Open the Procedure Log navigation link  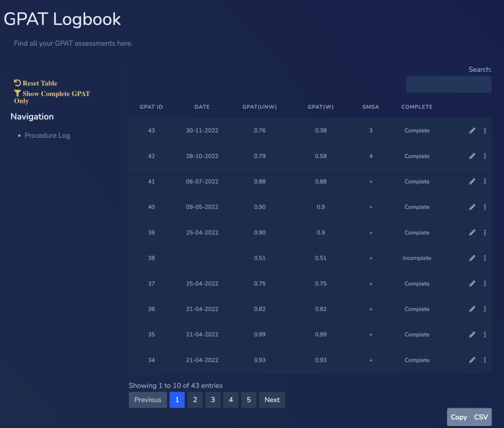47,136
